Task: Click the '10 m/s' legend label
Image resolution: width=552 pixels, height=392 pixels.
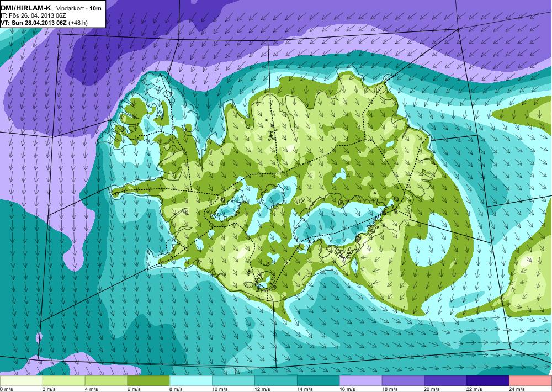Action: pos(220,389)
